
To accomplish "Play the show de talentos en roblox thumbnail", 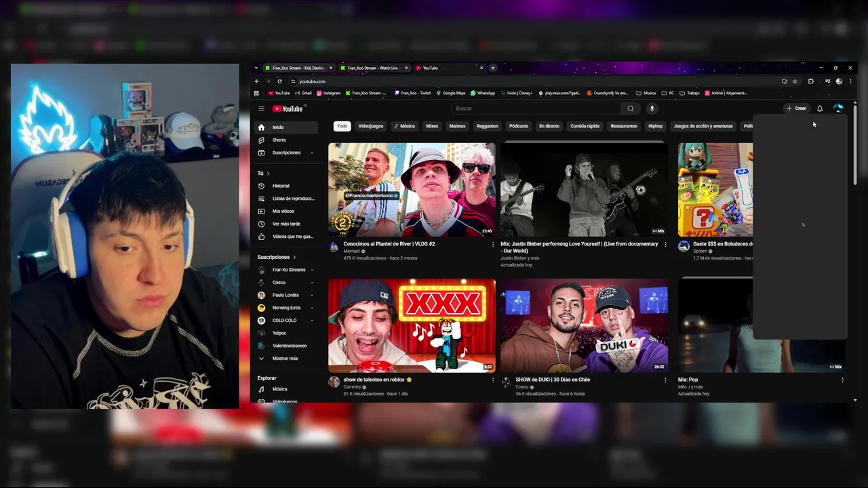I will pyautogui.click(x=412, y=325).
